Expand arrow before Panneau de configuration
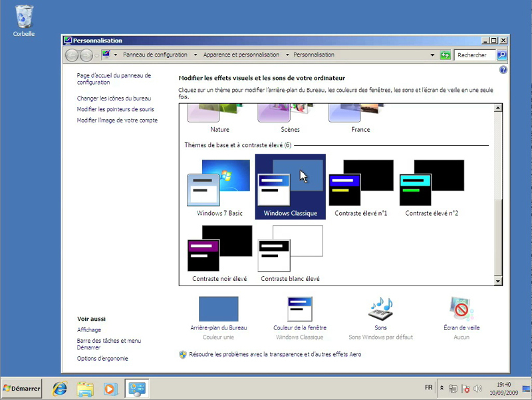Viewport: 532px width, 400px height. click(115, 55)
